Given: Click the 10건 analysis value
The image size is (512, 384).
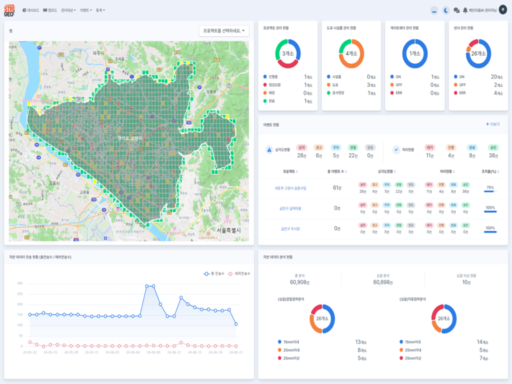Looking at the screenshot, I should (466, 282).
